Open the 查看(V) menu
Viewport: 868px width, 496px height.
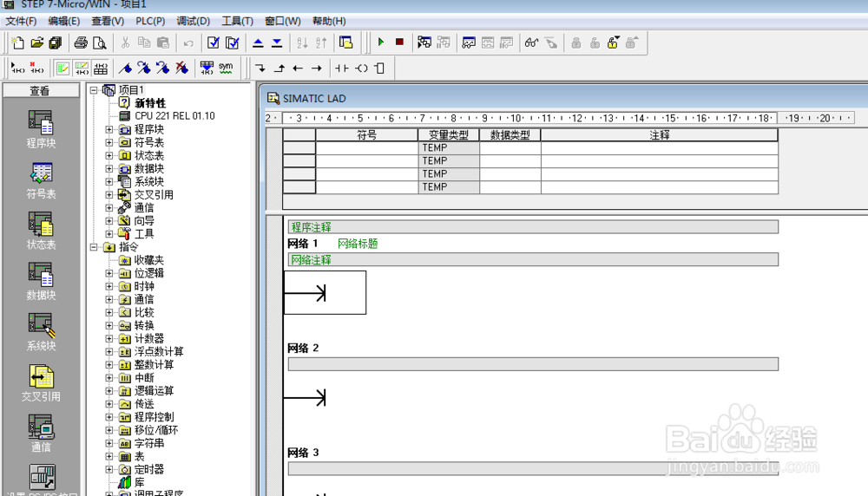pyautogui.click(x=108, y=21)
